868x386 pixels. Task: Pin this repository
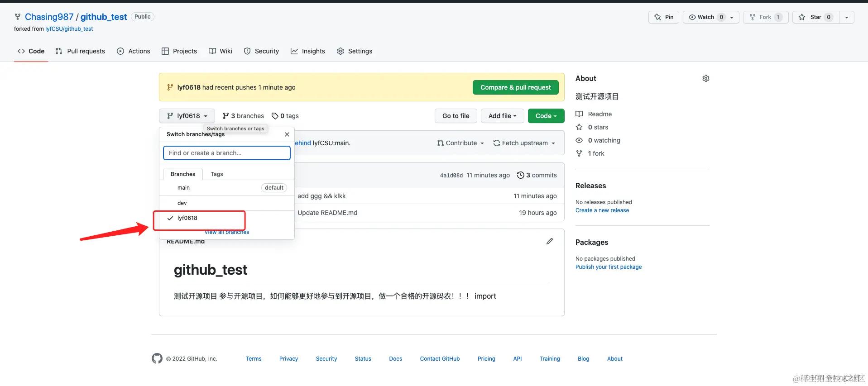click(x=664, y=17)
